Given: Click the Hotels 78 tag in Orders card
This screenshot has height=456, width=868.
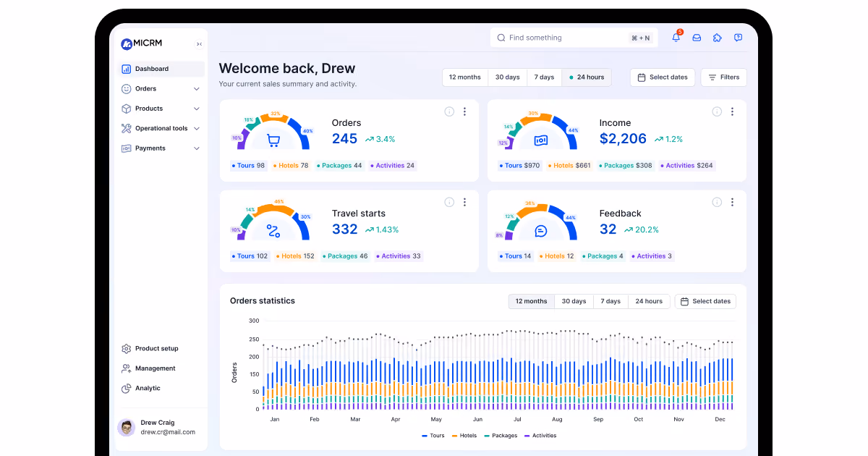Looking at the screenshot, I should (x=292, y=166).
